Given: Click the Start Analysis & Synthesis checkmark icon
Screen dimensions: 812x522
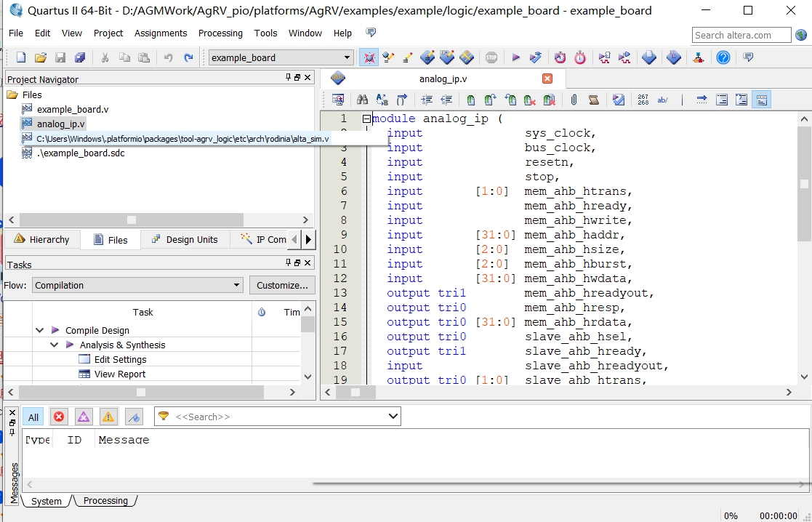Looking at the screenshot, I should coord(536,57).
